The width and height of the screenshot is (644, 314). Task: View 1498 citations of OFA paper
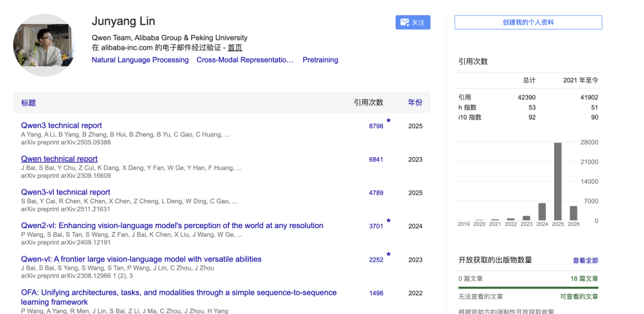[x=376, y=293]
